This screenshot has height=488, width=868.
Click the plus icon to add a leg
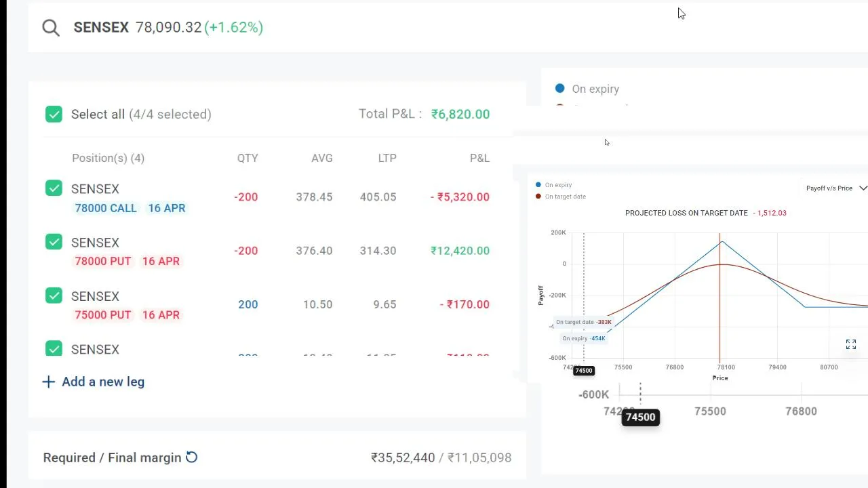48,382
